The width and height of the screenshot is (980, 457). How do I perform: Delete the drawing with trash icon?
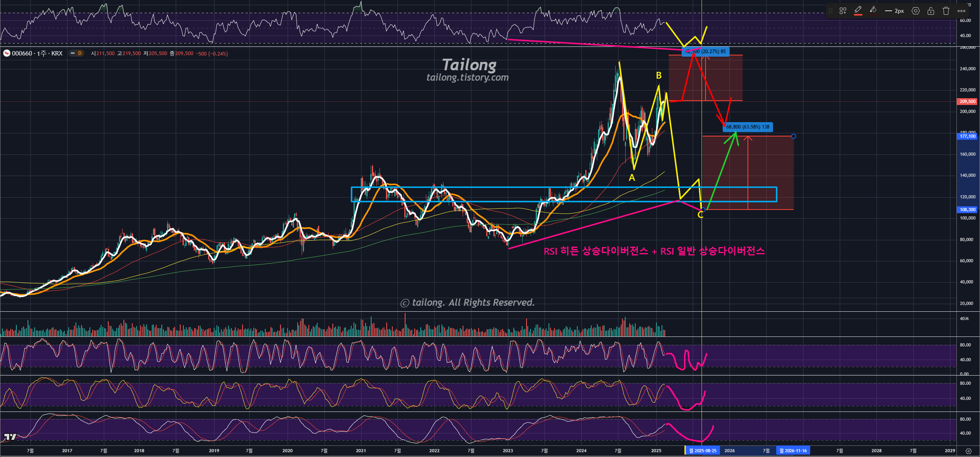tap(946, 11)
